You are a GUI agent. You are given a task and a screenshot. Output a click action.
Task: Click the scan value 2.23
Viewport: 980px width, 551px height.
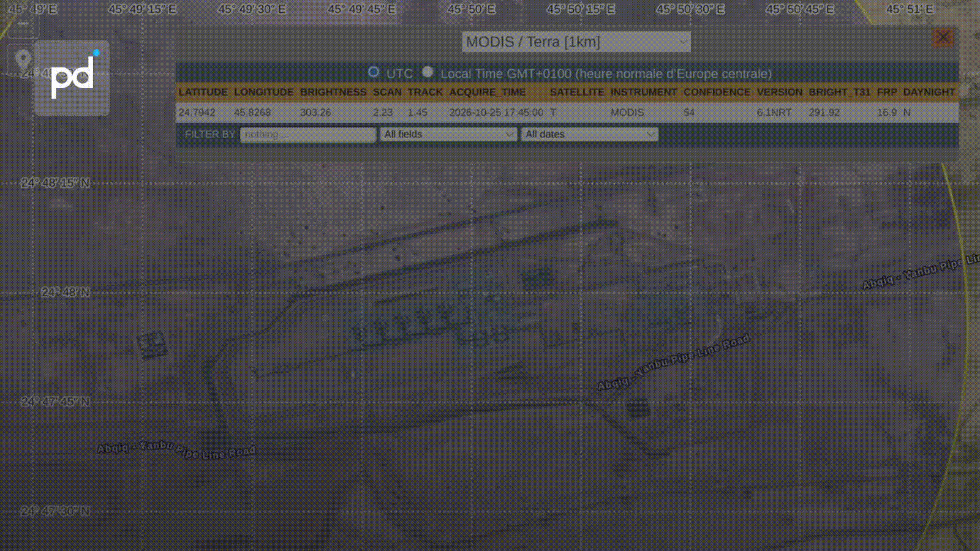[383, 113]
